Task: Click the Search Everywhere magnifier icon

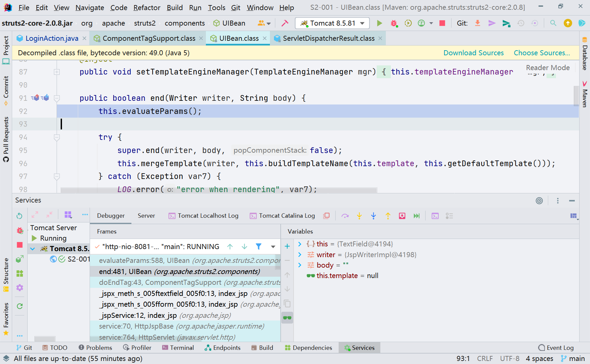Action: (553, 23)
